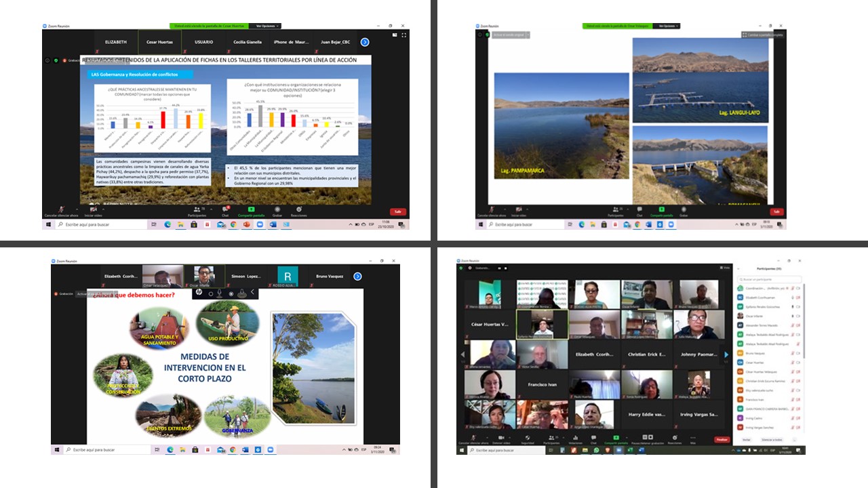Image resolution: width=868 pixels, height=488 pixels.
Task: Collapse the Participantes panel chevron
Action: point(738,268)
